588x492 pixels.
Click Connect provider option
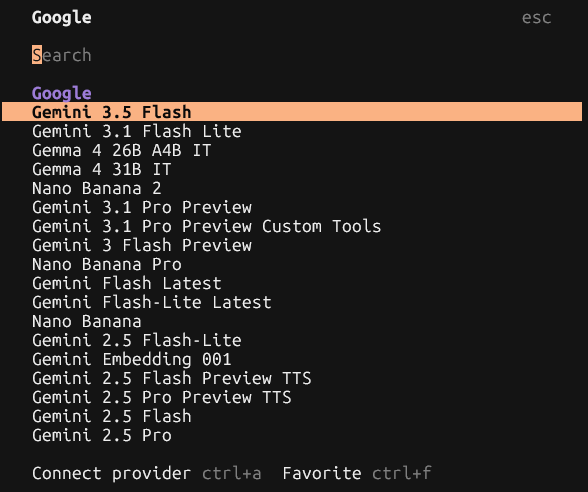111,473
